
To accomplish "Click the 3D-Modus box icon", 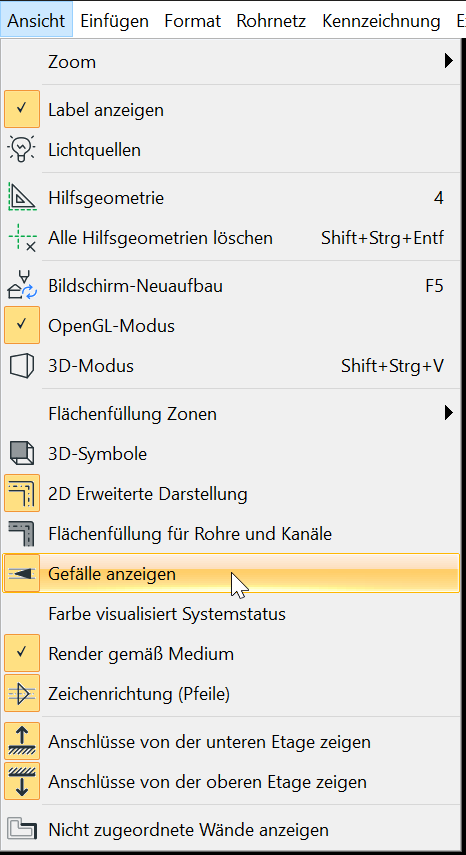I will (22, 366).
